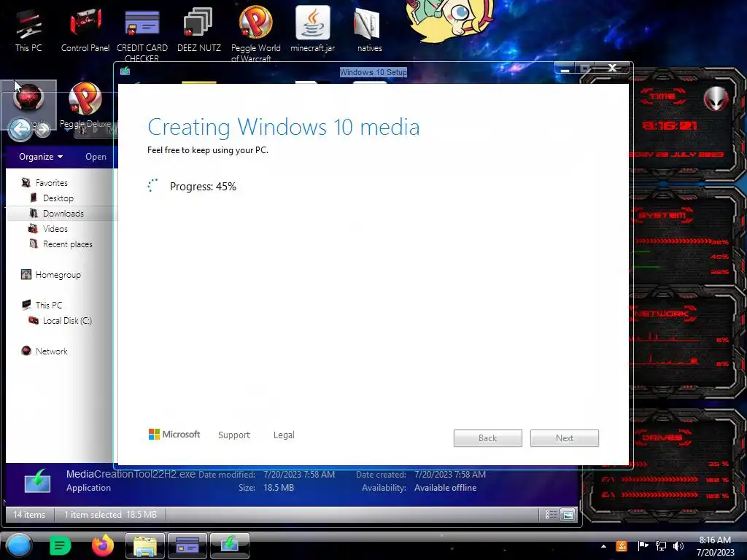Viewport: 747px width, 560px height.
Task: Switch Explorer to details view icon
Action: pos(551,514)
